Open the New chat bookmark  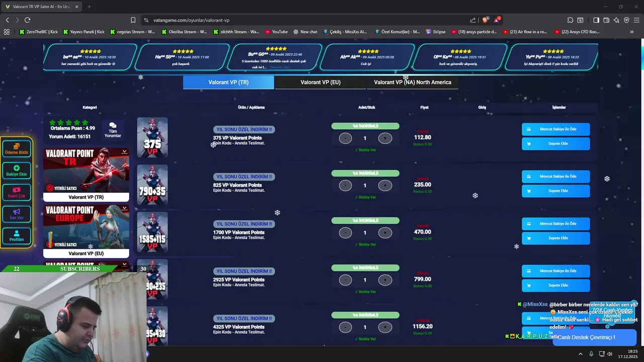point(305,32)
